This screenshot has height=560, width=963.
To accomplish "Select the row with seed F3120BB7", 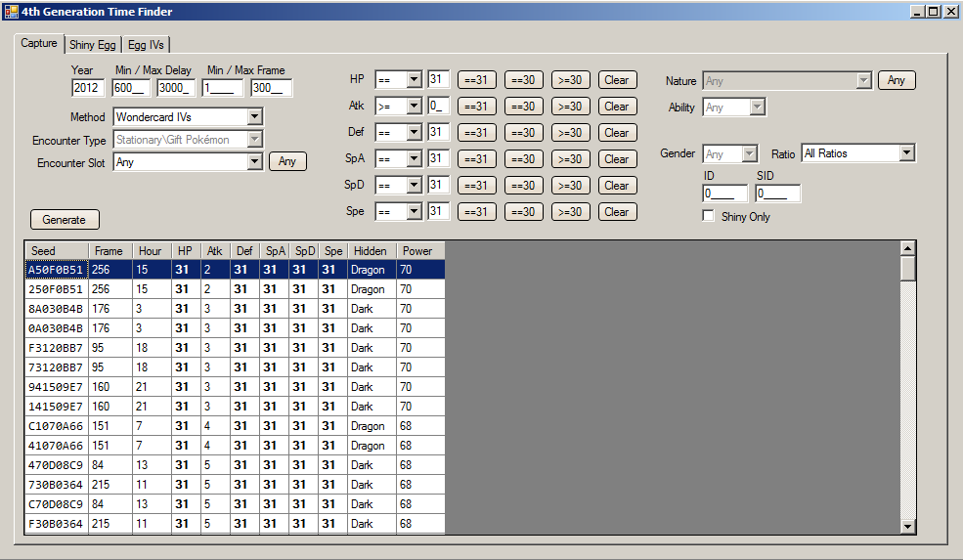I will pyautogui.click(x=236, y=348).
